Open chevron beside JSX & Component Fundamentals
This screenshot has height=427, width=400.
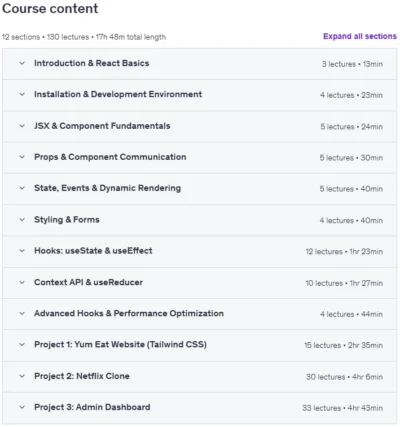coord(22,126)
